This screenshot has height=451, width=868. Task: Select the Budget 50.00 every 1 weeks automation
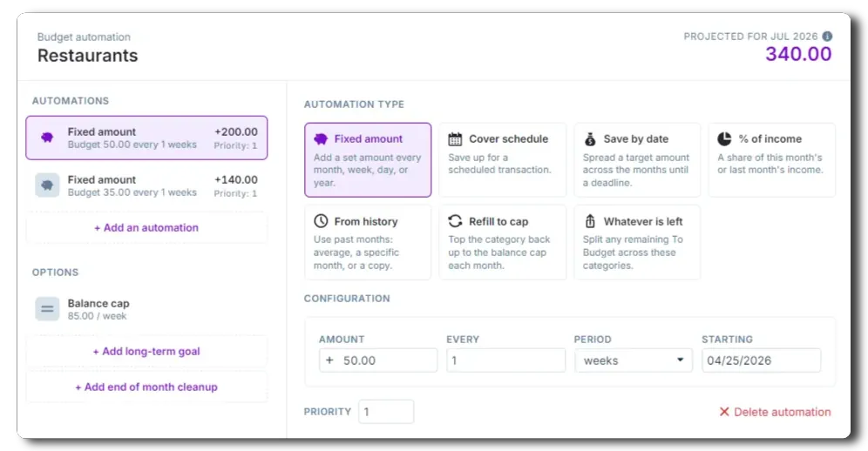[x=146, y=138]
